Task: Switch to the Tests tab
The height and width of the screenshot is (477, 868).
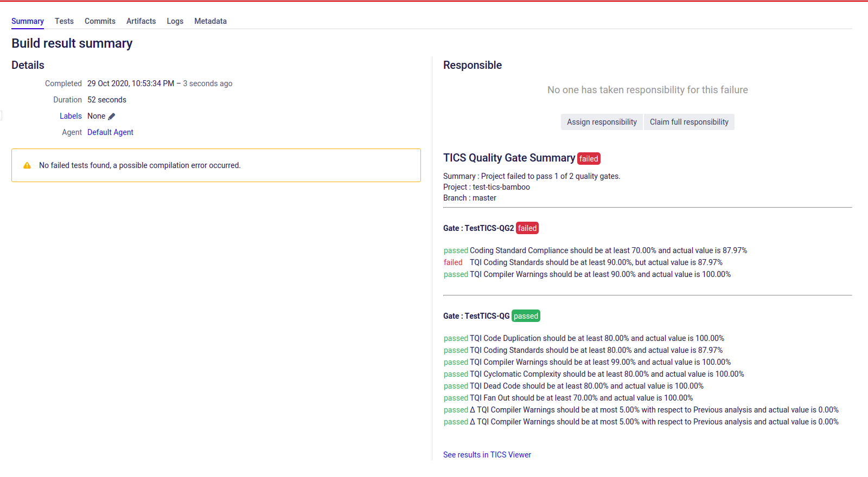Action: (x=64, y=21)
